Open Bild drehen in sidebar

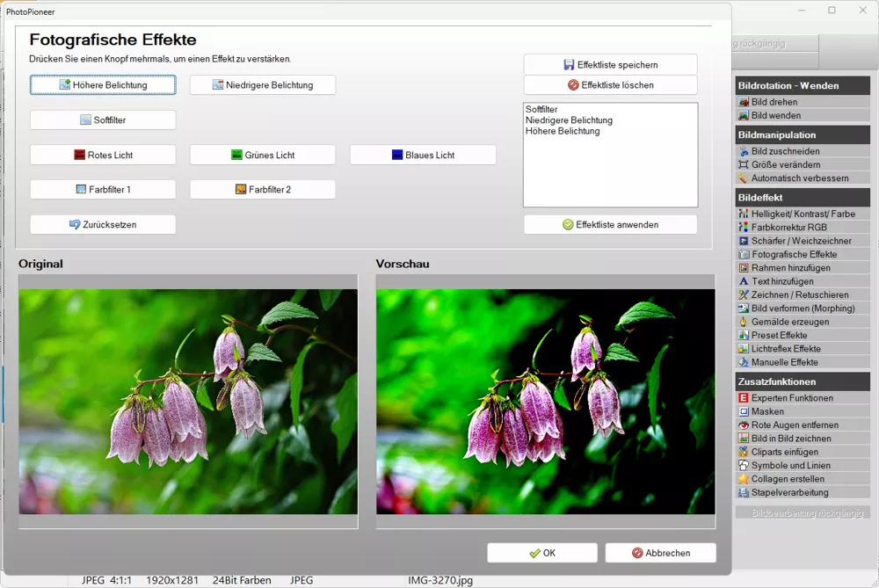tap(774, 102)
